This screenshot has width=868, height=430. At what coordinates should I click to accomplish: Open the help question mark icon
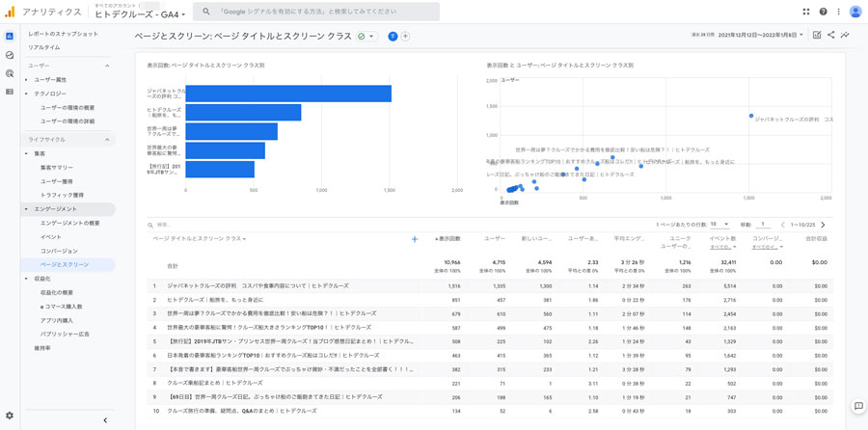point(824,12)
